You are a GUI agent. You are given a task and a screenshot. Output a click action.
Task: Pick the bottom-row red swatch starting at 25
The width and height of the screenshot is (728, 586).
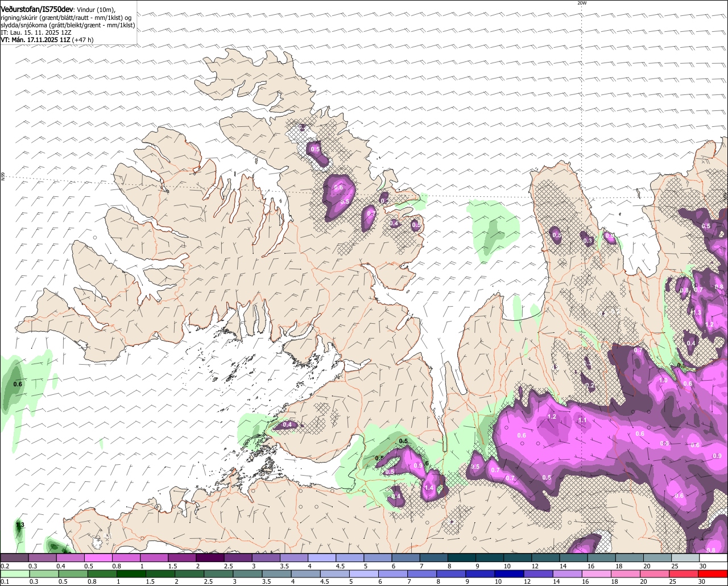tap(684, 573)
